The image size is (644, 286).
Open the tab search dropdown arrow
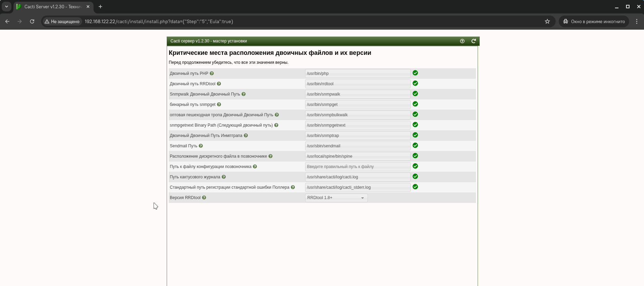[6, 7]
